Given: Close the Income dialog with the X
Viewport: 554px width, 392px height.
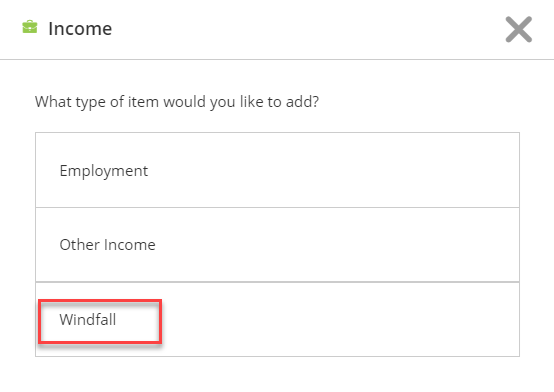Looking at the screenshot, I should point(518,29).
